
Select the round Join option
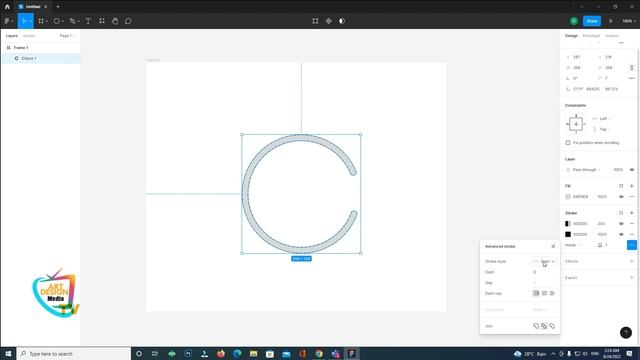tap(552, 326)
